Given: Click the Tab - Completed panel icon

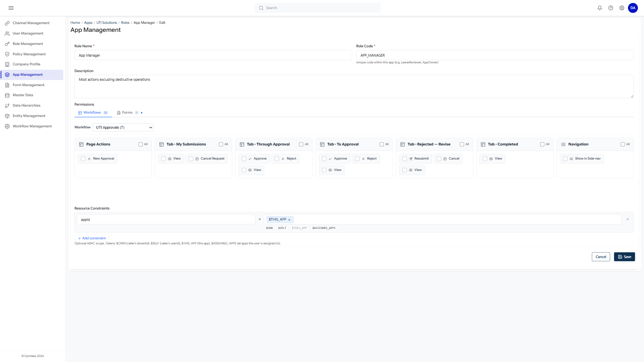Looking at the screenshot, I should tap(483, 144).
